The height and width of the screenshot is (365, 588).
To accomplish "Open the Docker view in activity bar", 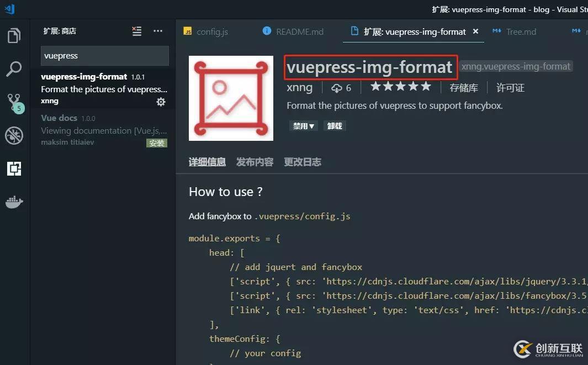I will pyautogui.click(x=14, y=202).
